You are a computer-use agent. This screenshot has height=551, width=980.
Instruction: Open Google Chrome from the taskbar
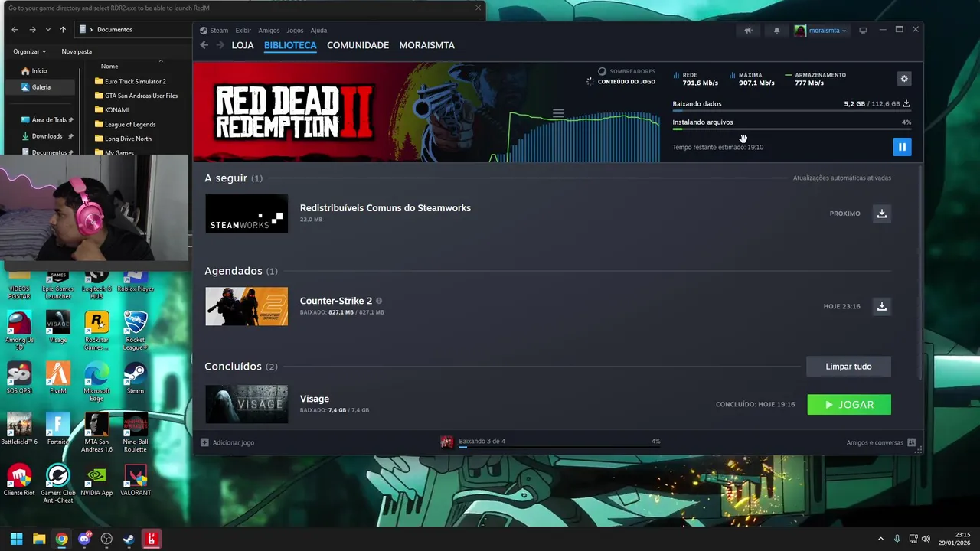(61, 539)
